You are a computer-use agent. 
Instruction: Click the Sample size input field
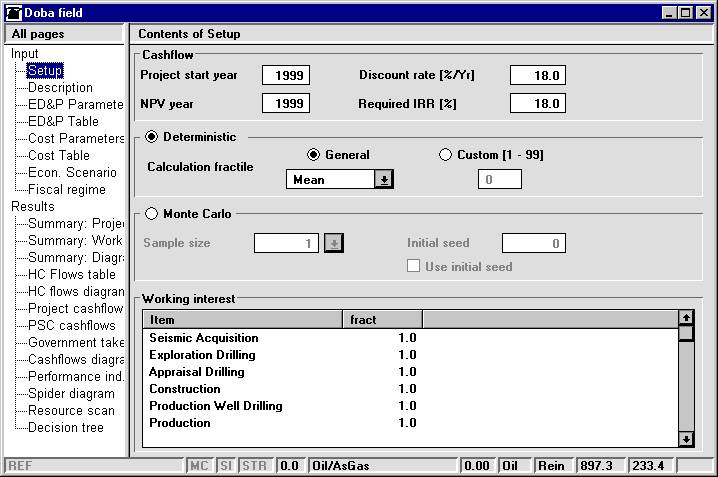pyautogui.click(x=286, y=243)
